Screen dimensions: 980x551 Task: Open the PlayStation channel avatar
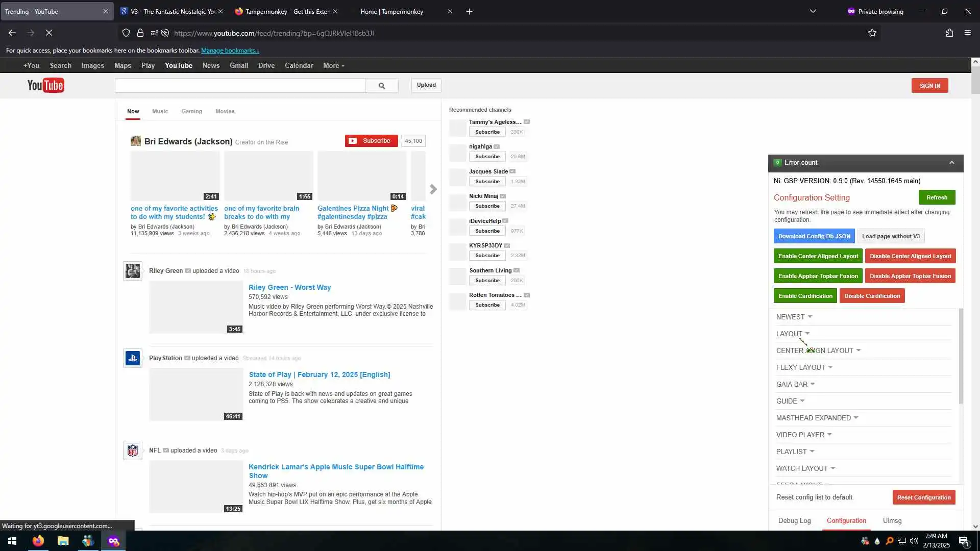133,358
